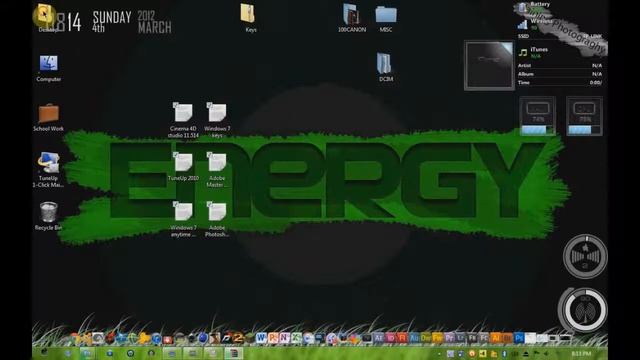Tick the Adobe Photosh... file checkbox

click(x=209, y=204)
